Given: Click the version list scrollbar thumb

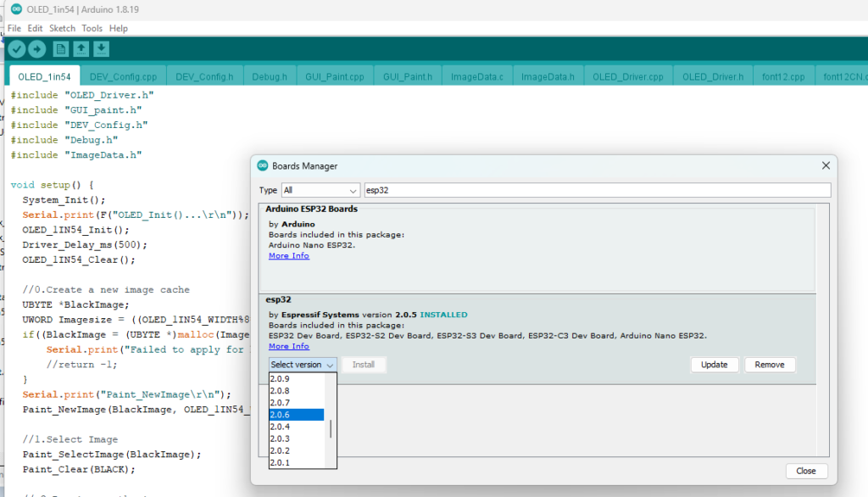Looking at the screenshot, I should click(331, 429).
